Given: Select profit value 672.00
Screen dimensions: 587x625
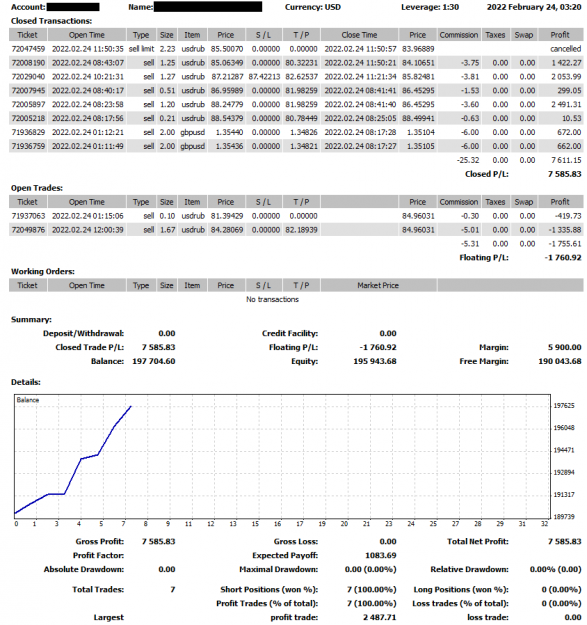Looking at the screenshot, I should point(569,132).
